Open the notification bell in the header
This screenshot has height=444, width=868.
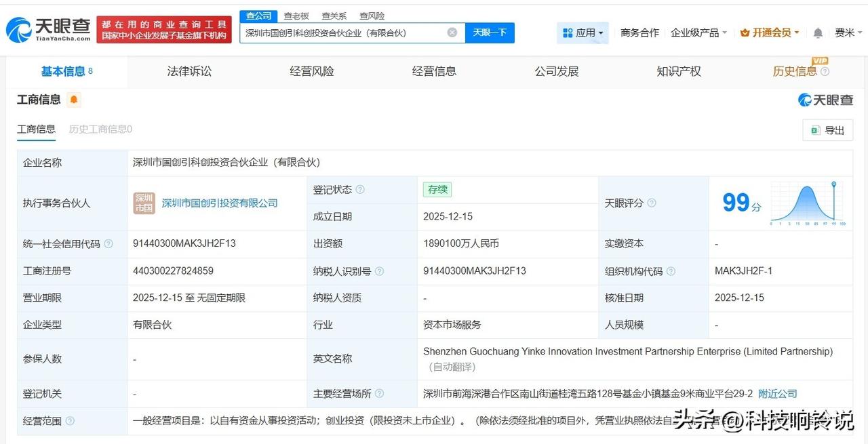coord(818,33)
